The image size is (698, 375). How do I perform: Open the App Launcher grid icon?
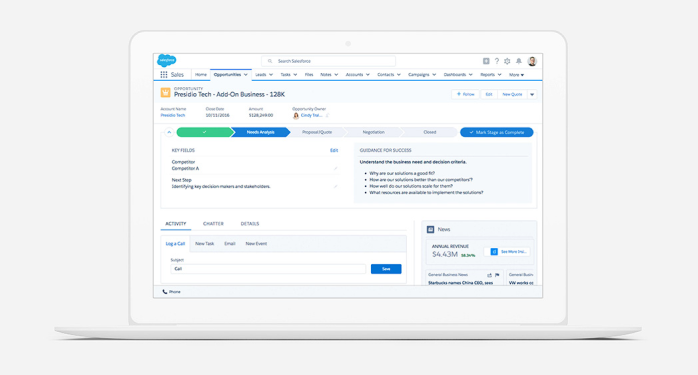[164, 75]
